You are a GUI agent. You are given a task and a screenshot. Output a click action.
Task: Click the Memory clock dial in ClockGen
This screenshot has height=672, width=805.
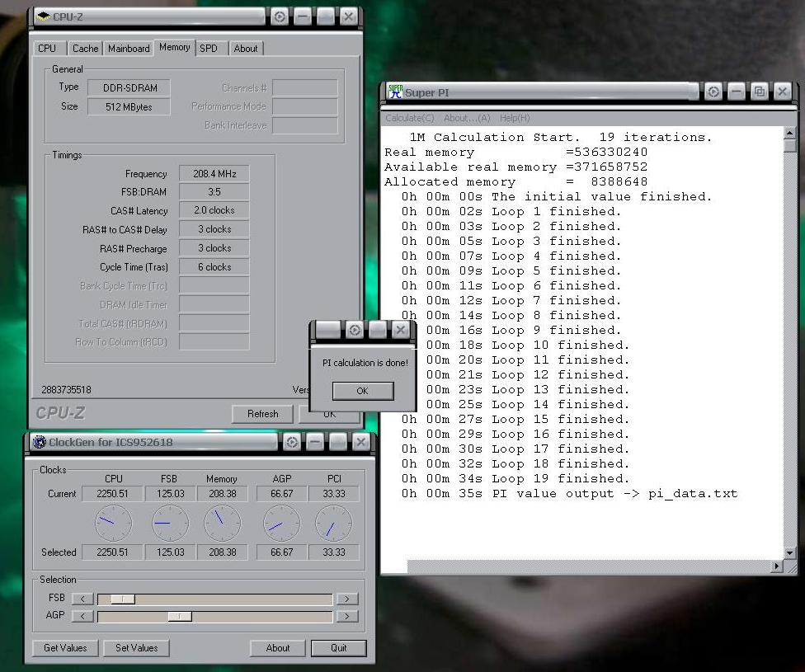click(223, 523)
